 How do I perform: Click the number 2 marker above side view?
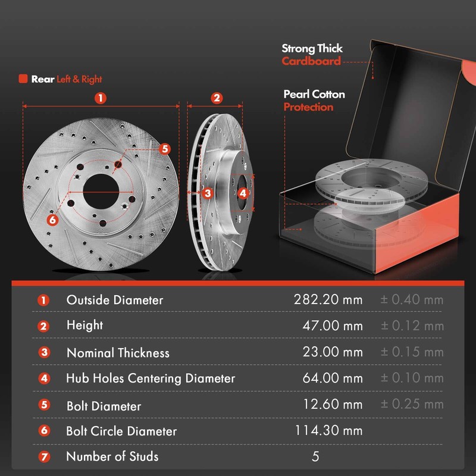tap(217, 98)
